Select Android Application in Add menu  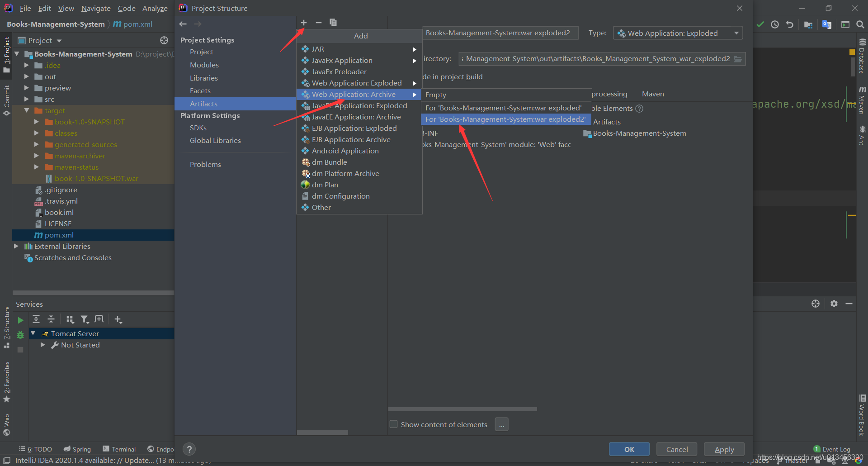(359, 151)
